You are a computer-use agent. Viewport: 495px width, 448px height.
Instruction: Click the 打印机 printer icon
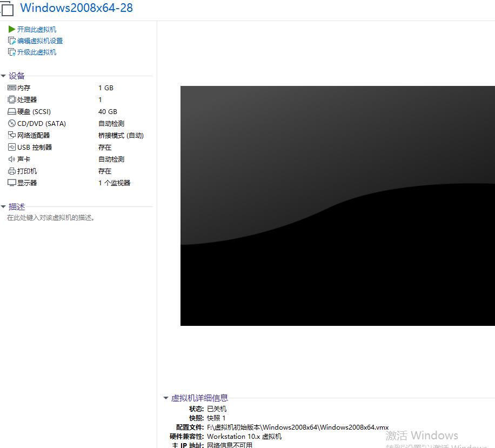12,171
